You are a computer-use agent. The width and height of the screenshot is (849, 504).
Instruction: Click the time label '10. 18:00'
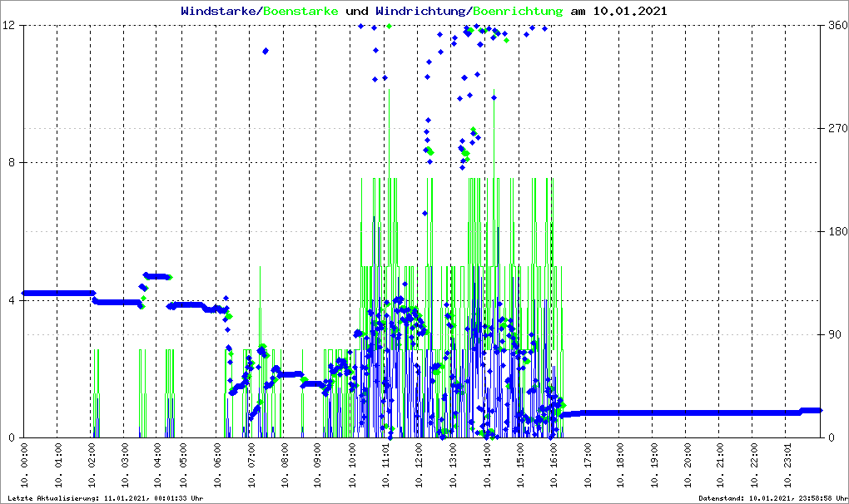(x=619, y=466)
